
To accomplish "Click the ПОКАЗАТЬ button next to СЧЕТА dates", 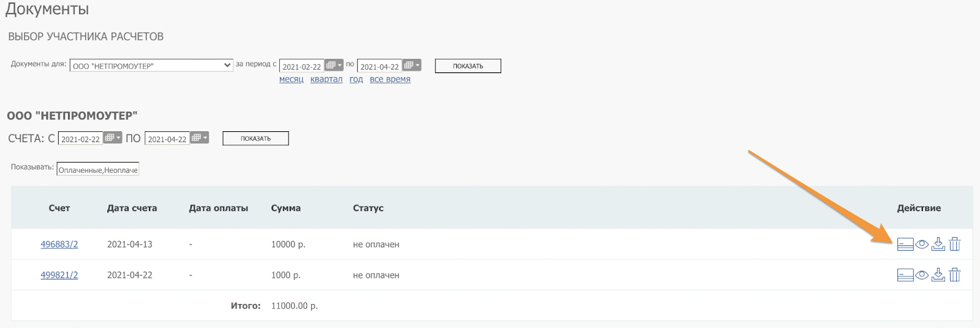I will click(x=255, y=139).
